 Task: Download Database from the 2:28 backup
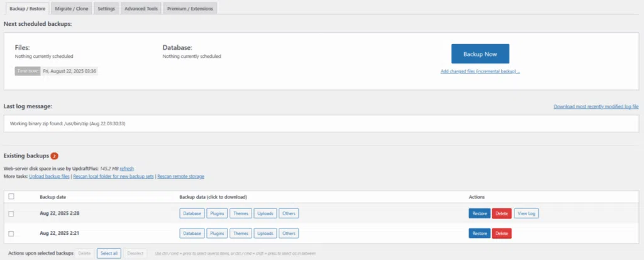(192, 213)
